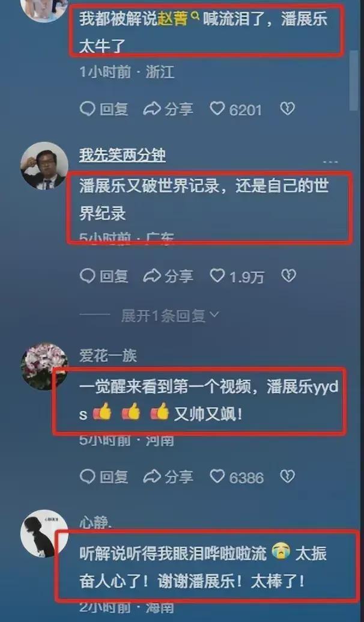Expand 展开1条回复 under the 我先笑两分钟 comment

coord(170,316)
